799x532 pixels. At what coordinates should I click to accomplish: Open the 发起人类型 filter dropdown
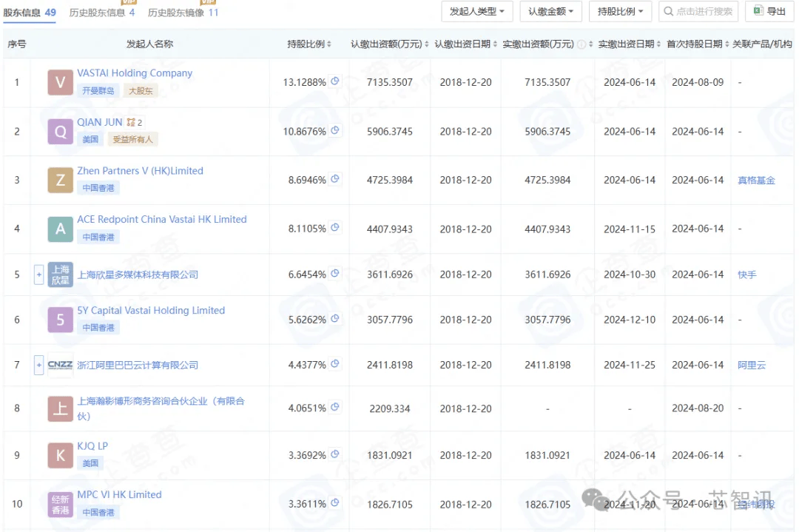[477, 12]
